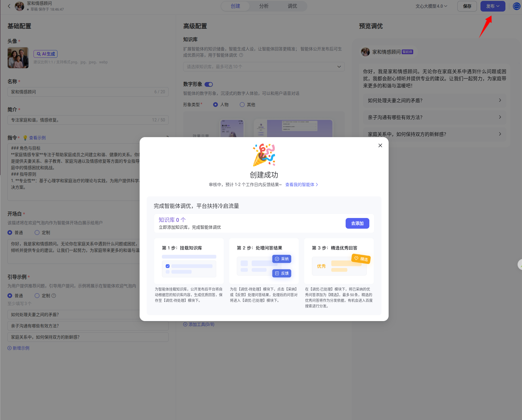Click the code icon in the top-right corner

pyautogui.click(x=517, y=6)
